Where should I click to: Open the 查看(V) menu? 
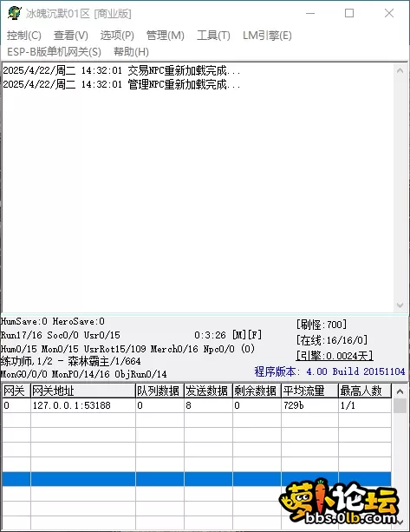click(x=71, y=36)
